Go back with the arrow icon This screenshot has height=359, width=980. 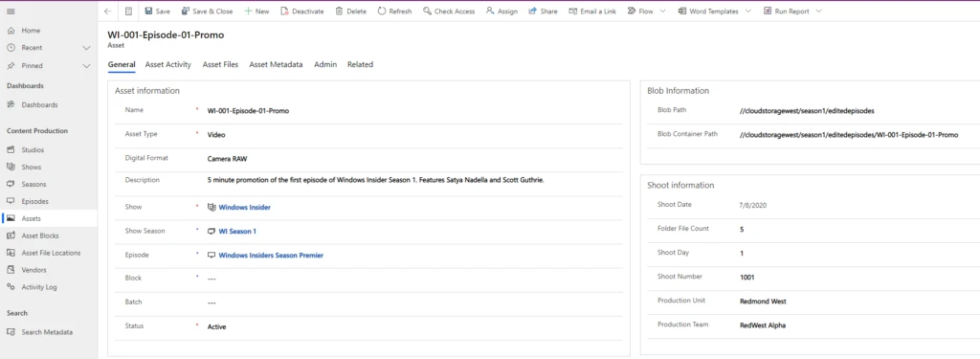point(107,11)
